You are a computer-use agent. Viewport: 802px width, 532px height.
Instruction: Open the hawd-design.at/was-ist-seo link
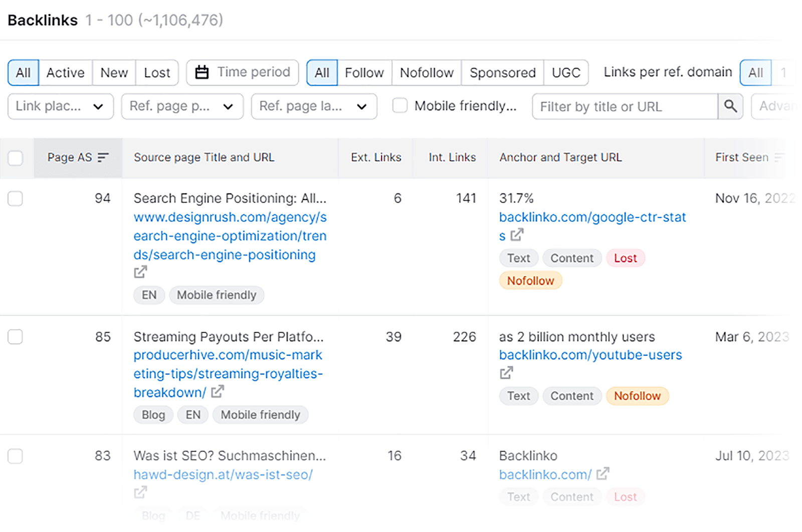coord(223,474)
